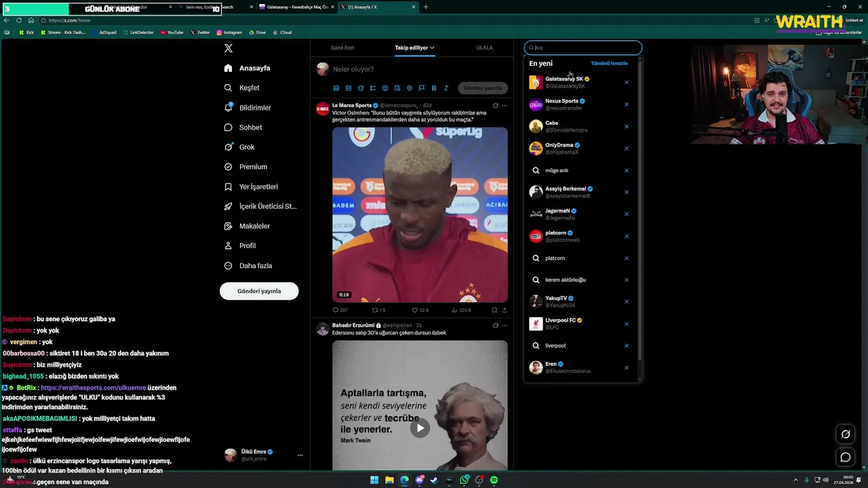Click the search input at the top

click(583, 47)
